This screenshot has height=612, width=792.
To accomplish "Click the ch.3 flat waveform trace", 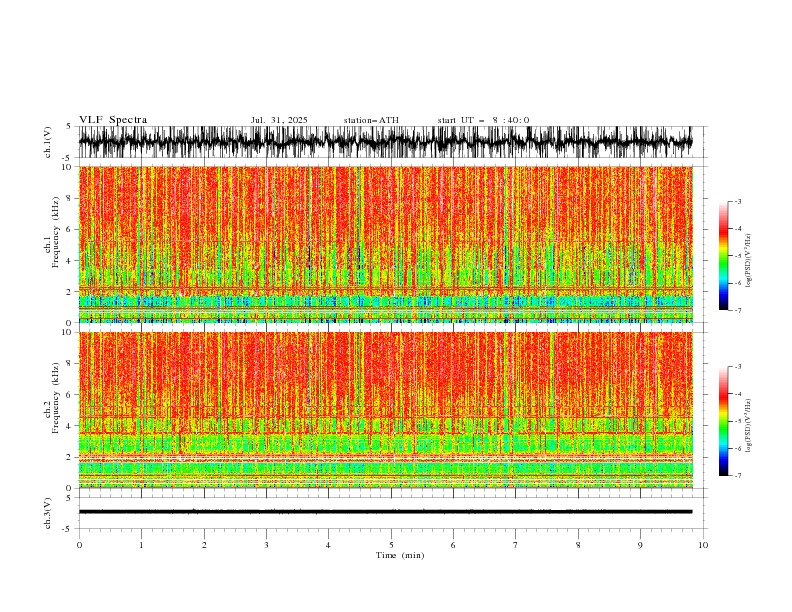I will click(x=385, y=512).
